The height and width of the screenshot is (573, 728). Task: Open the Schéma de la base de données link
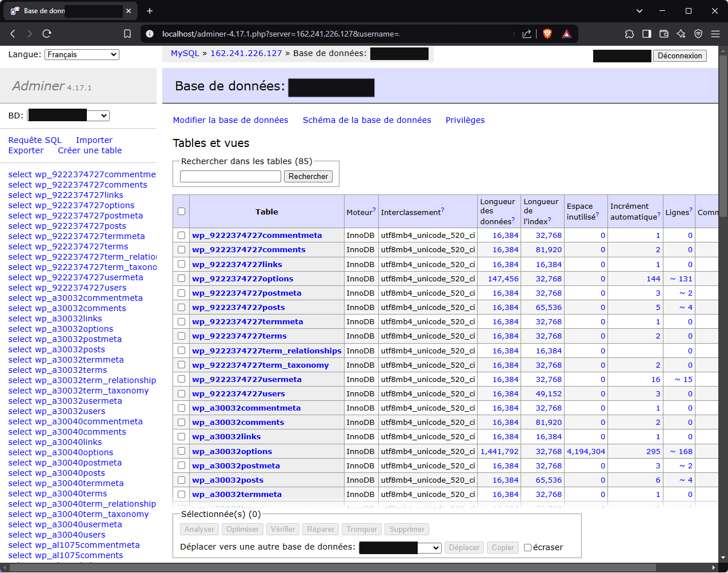coord(367,120)
